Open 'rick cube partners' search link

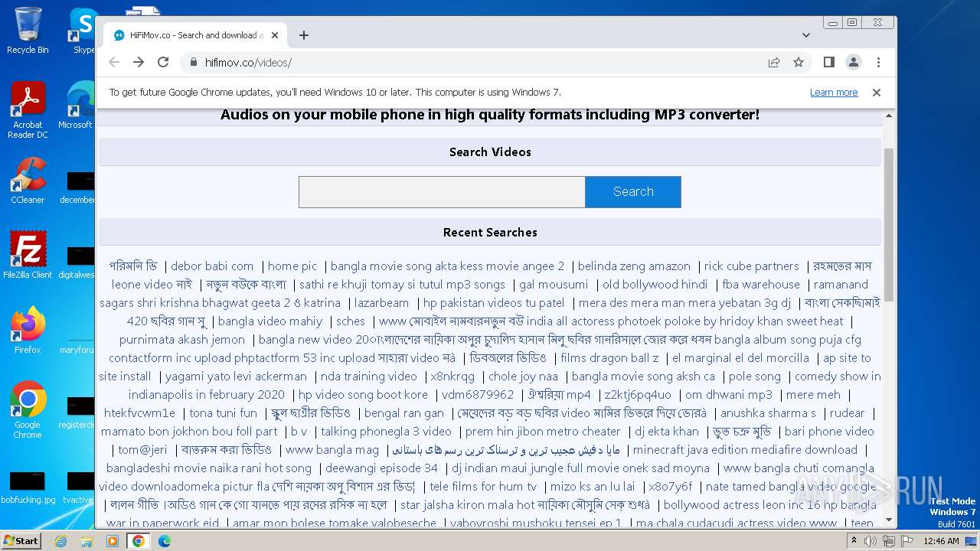click(752, 266)
